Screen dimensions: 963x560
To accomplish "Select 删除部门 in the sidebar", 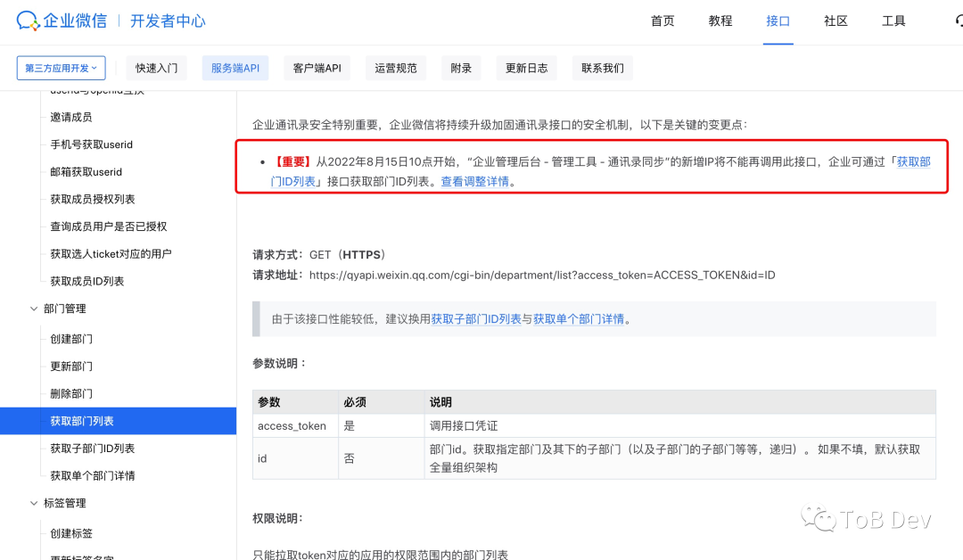I will click(x=71, y=393).
